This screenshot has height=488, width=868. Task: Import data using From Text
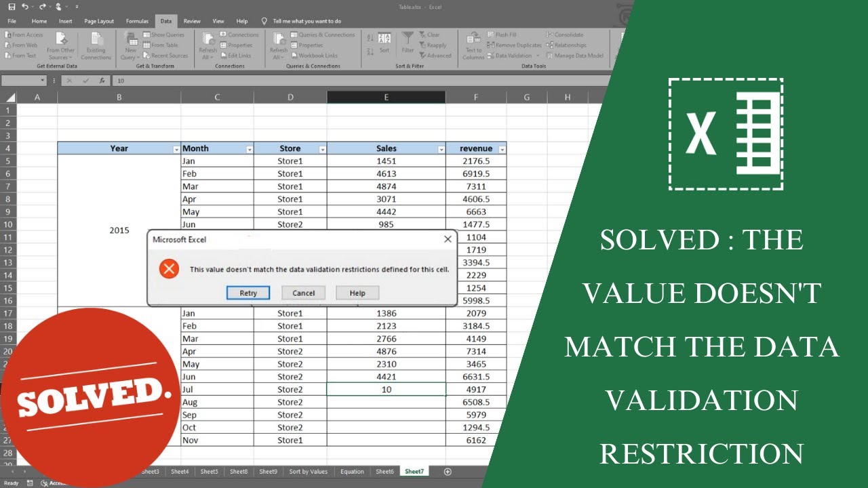(20, 56)
